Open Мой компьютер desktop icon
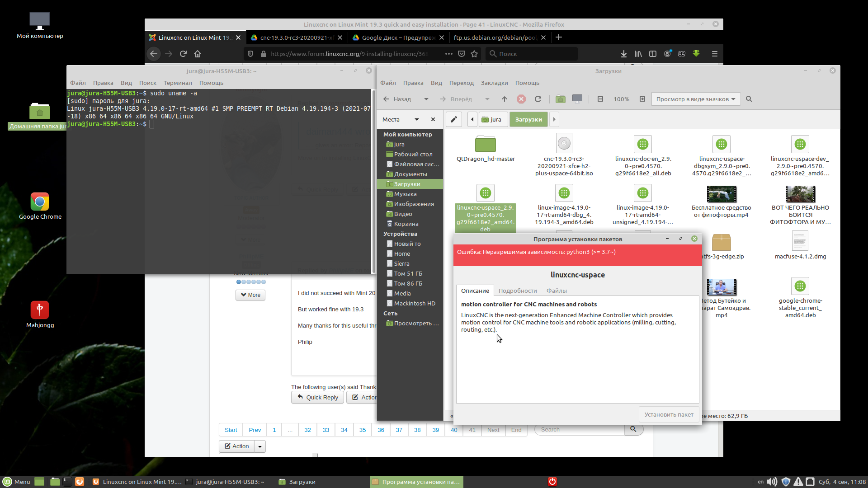Viewport: 868px width, 488px height. pyautogui.click(x=40, y=26)
